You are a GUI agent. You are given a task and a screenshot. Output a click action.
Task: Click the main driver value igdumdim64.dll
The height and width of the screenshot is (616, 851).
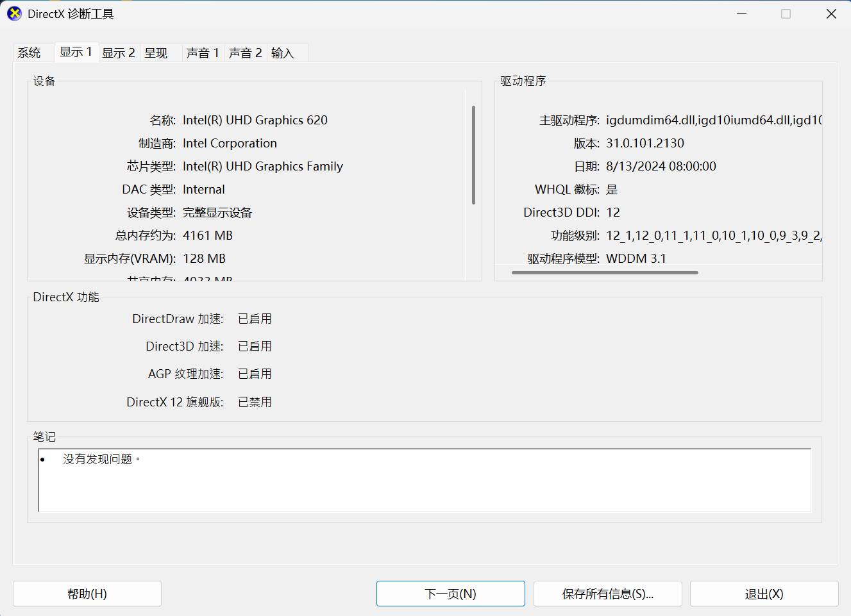714,120
